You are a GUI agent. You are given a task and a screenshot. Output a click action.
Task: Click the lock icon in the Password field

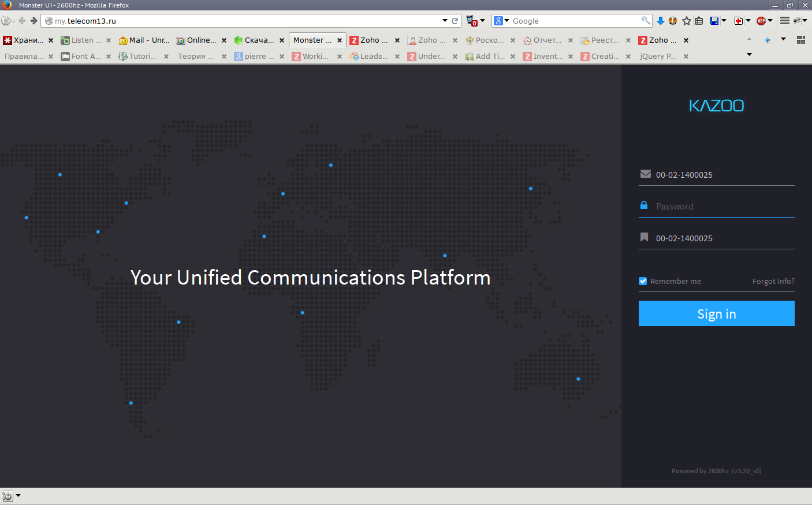pos(644,205)
